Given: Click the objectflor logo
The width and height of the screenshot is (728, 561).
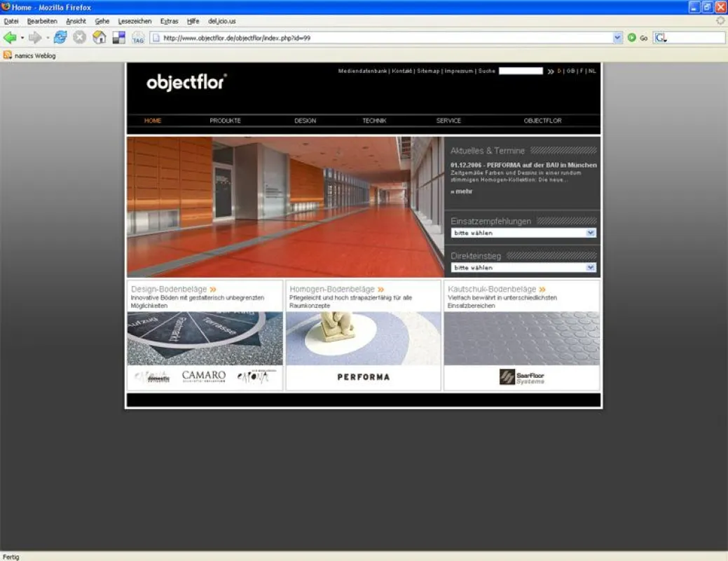Looking at the screenshot, I should tap(186, 82).
